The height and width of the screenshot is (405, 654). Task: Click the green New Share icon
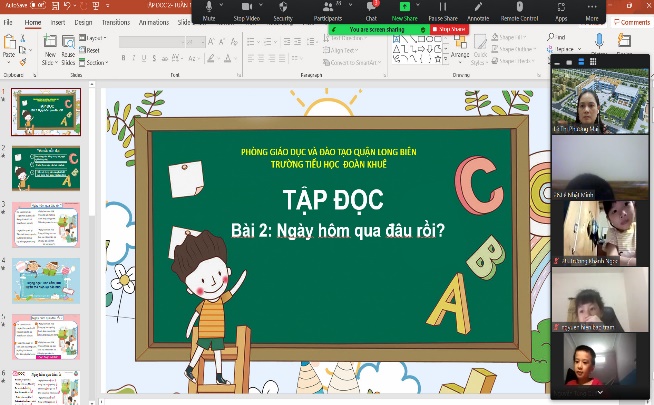(x=405, y=8)
